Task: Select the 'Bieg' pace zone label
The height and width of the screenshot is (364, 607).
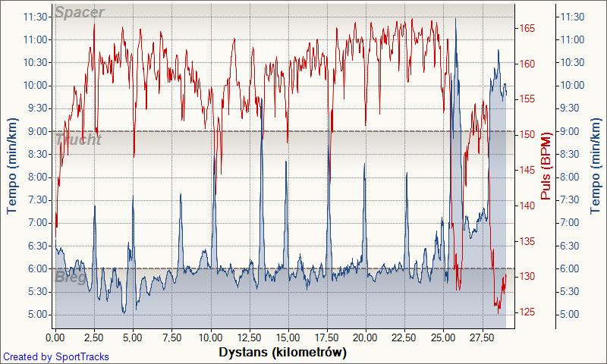Action: click(71, 277)
